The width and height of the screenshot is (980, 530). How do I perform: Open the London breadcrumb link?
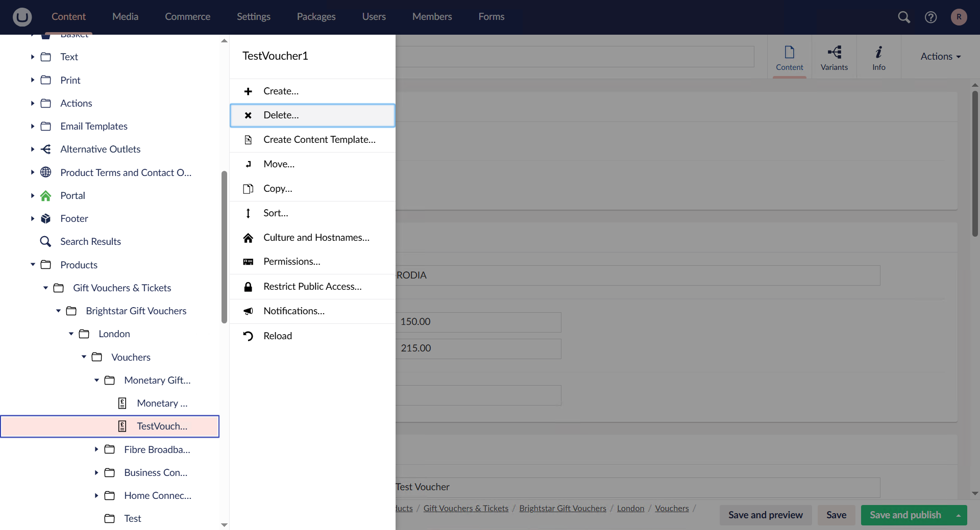point(630,508)
